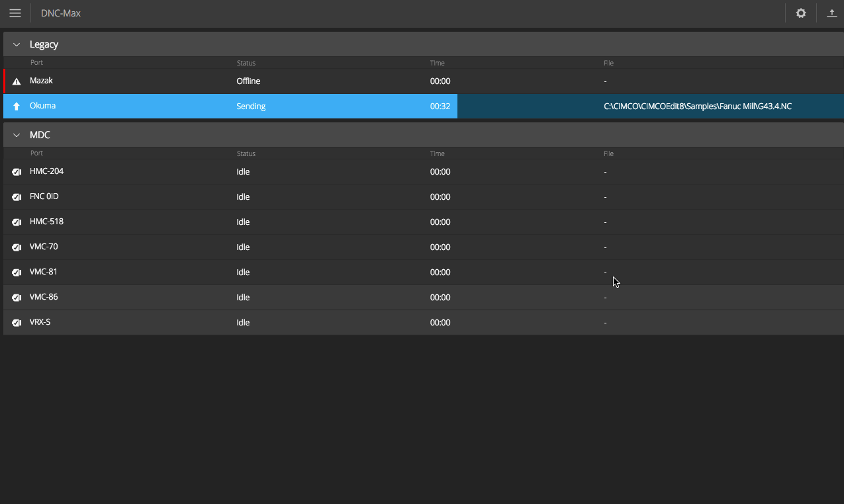The image size is (844, 504).
Task: Click the HMC-518 status icon
Action: pyautogui.click(x=17, y=222)
